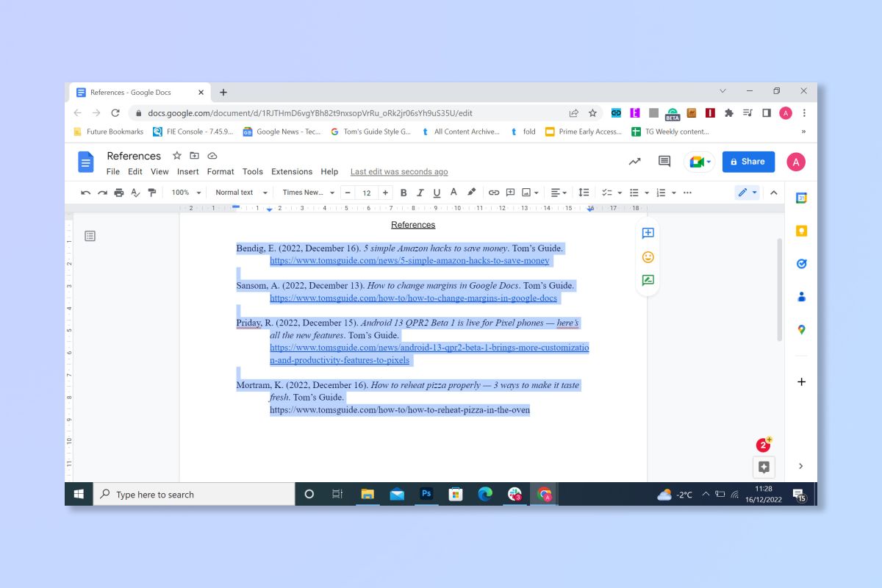Open the View menu
The height and width of the screenshot is (588, 882).
click(x=159, y=172)
